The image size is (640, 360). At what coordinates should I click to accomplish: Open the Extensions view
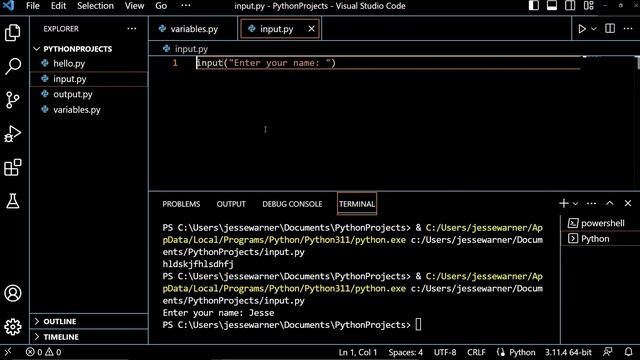(x=13, y=167)
